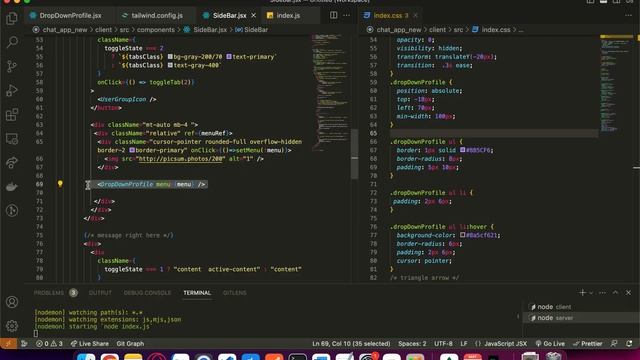The width and height of the screenshot is (640, 360).
Task: Click the right editor minimap
Action: (x=616, y=84)
